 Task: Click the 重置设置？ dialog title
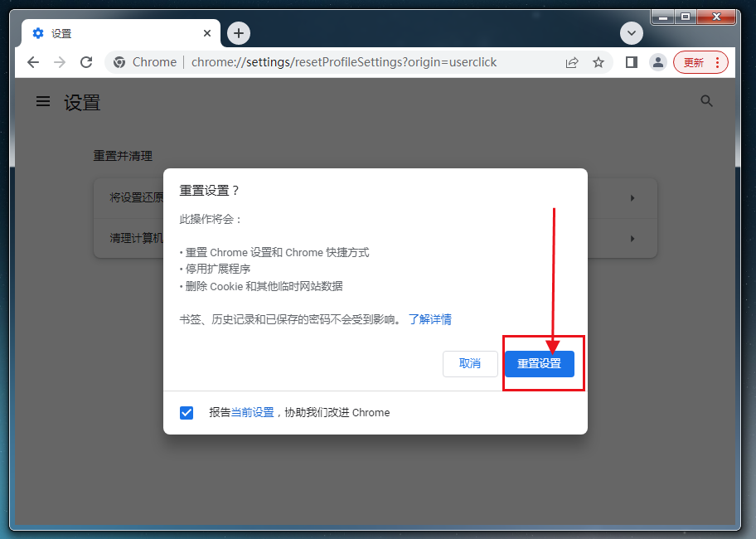210,191
